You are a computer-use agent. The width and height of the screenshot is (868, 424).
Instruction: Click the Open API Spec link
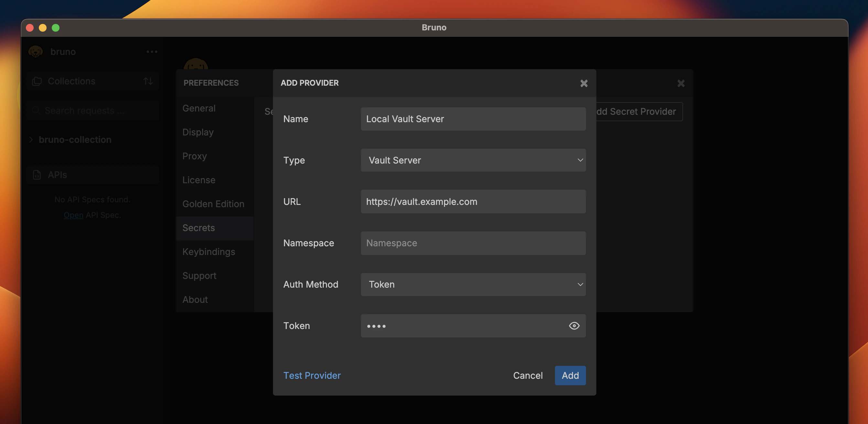coord(73,215)
